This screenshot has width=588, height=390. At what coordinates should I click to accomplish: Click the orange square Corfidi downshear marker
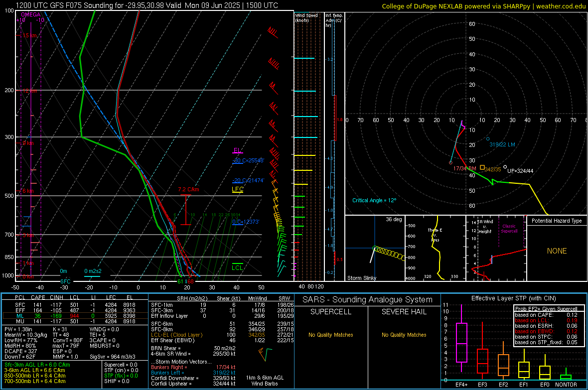click(482, 167)
